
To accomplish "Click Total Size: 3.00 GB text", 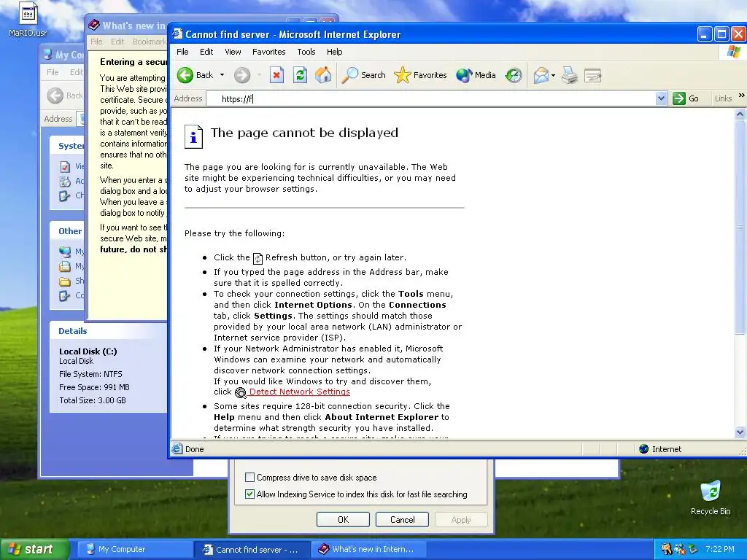I will pos(93,400).
